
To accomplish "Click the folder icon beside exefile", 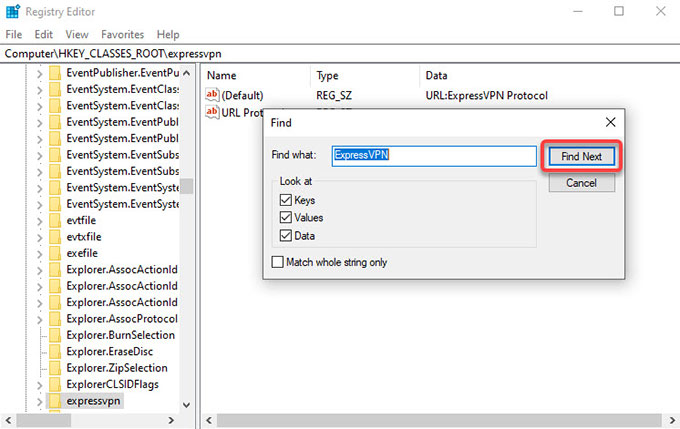I will click(55, 253).
